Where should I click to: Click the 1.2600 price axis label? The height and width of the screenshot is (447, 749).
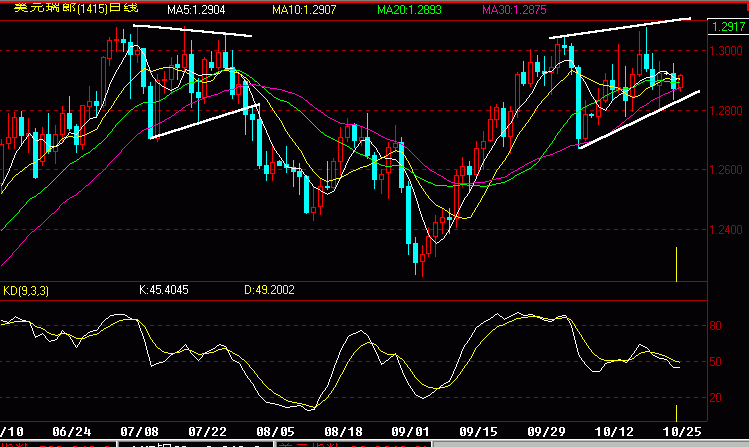tap(726, 170)
